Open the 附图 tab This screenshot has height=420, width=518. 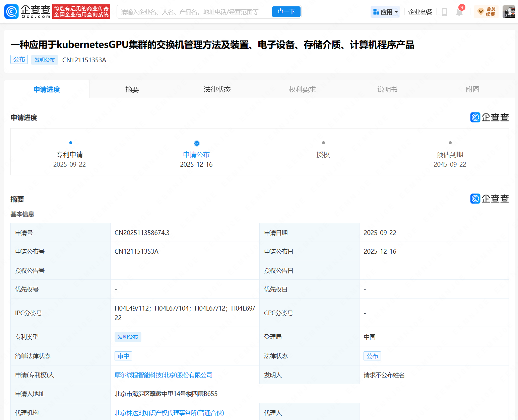coord(472,89)
